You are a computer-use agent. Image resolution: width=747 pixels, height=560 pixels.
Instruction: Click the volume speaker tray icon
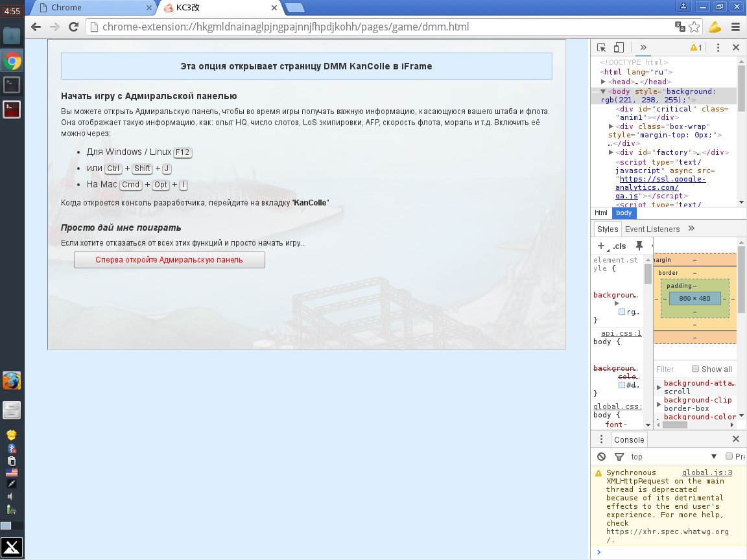tap(10, 496)
